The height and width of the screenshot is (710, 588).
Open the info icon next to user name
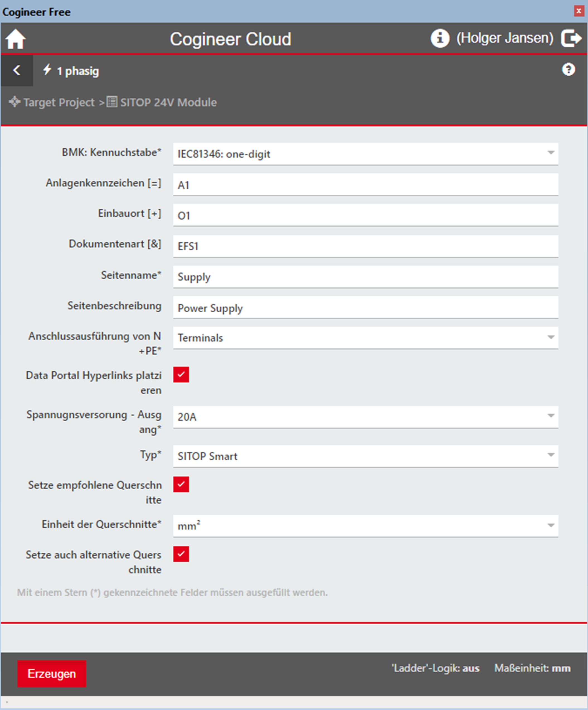tap(440, 38)
